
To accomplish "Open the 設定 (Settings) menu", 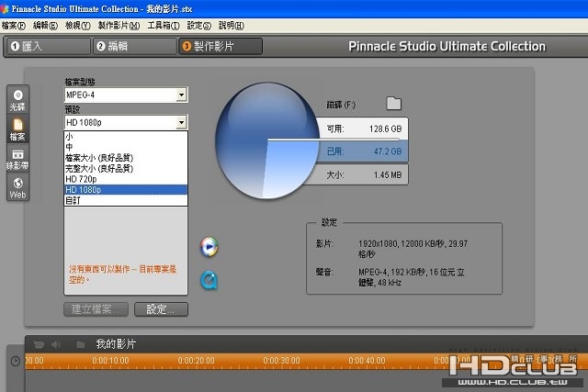I will tap(199, 26).
